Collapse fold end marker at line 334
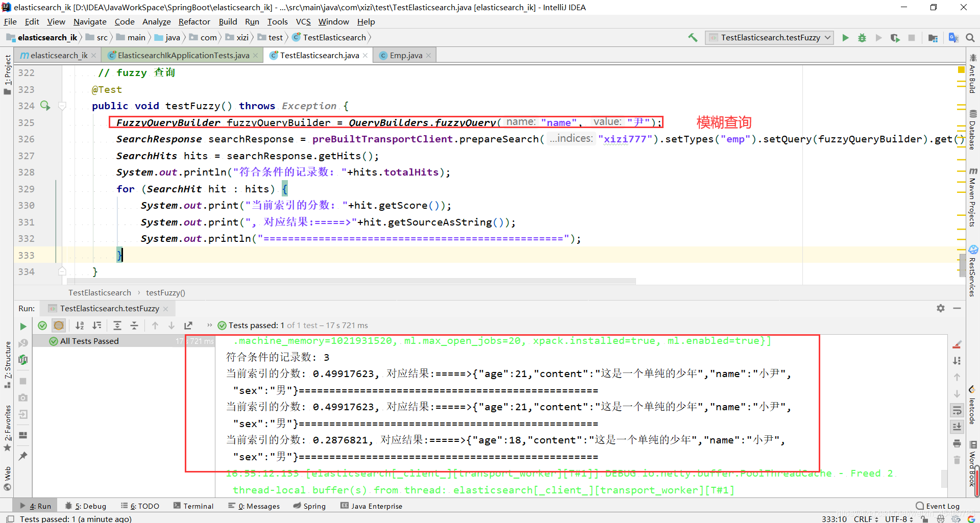The width and height of the screenshot is (980, 523). point(62,271)
